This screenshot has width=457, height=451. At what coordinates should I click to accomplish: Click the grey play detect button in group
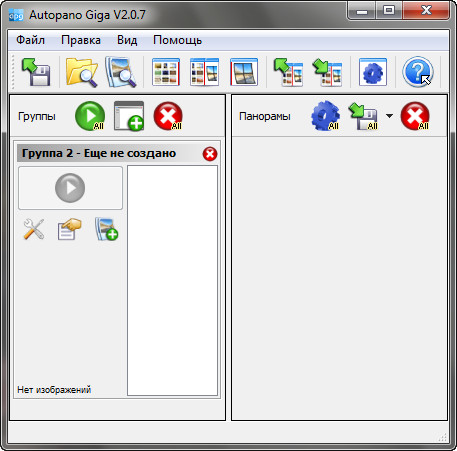70,188
